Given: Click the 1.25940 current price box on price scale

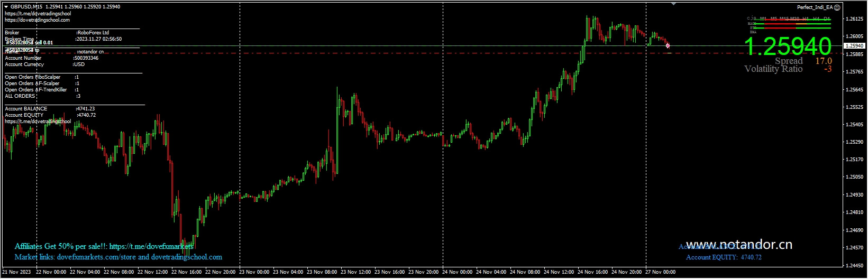Looking at the screenshot, I should pos(854,46).
